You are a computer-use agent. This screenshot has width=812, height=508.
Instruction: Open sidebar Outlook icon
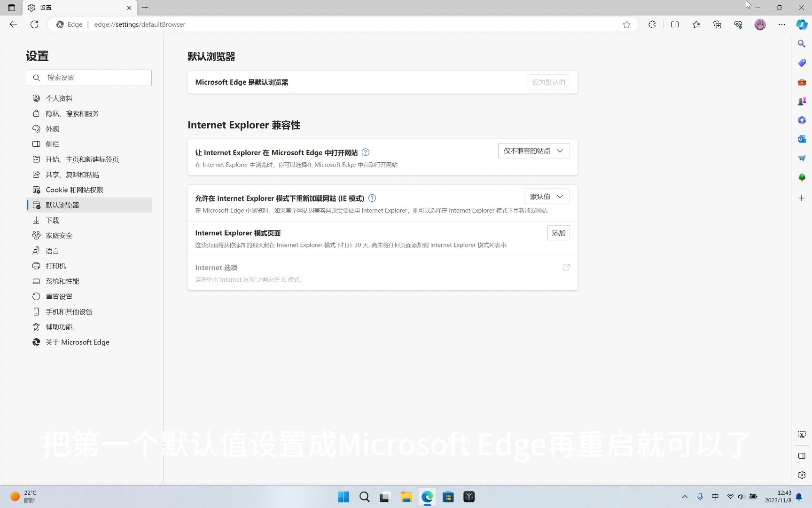point(802,139)
